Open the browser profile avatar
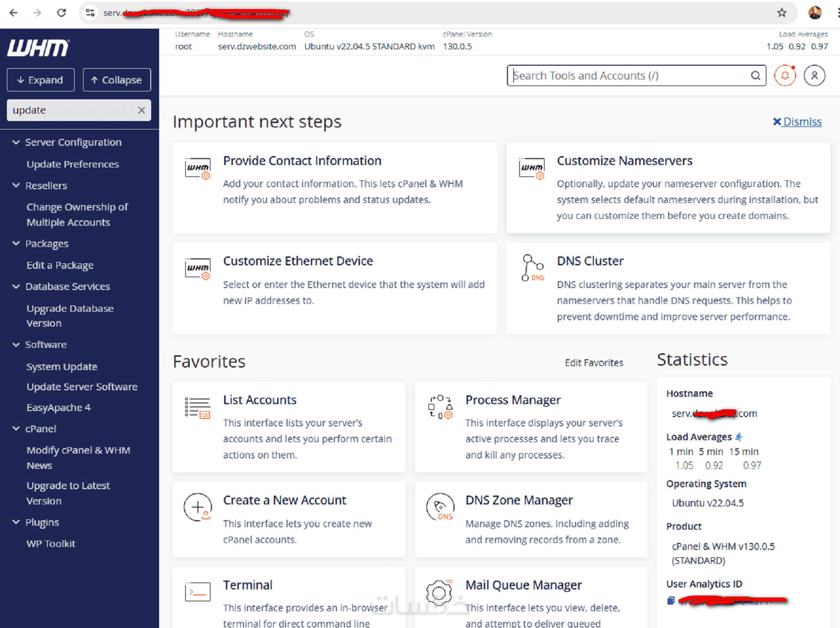Image resolution: width=840 pixels, height=628 pixels. [815, 13]
